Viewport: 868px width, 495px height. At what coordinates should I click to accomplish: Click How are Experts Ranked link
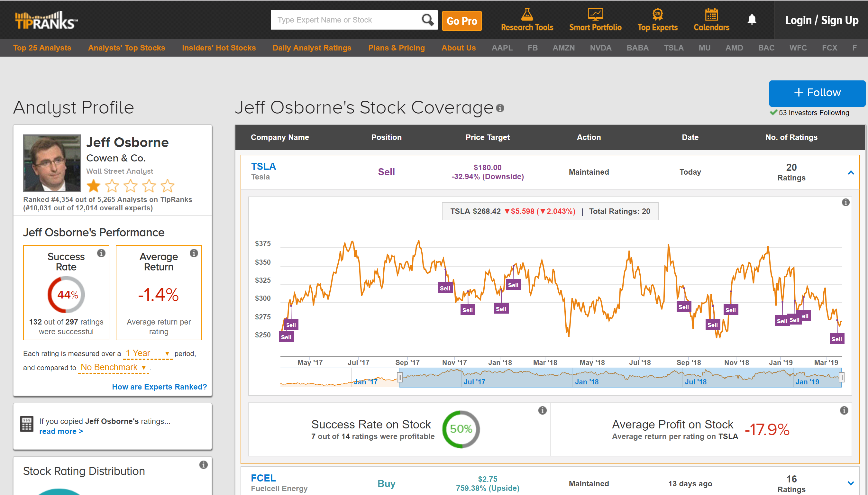click(160, 387)
